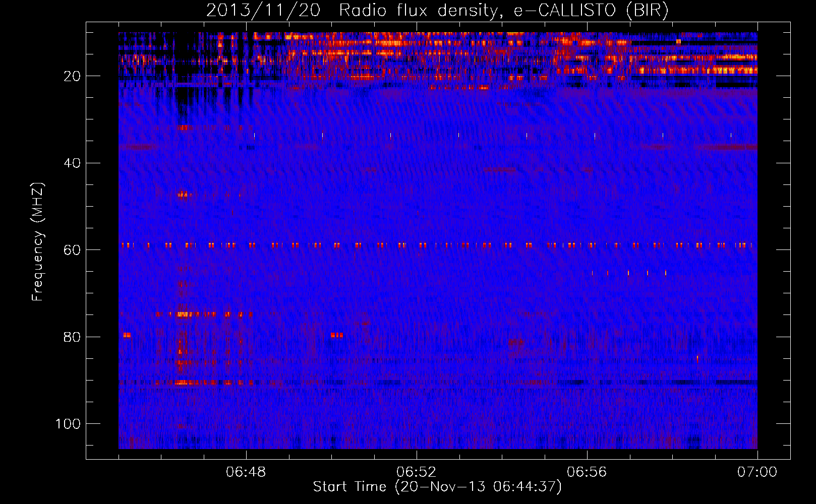Click the '80' frequency tick label
Image resolution: width=816 pixels, height=504 pixels.
click(72, 337)
